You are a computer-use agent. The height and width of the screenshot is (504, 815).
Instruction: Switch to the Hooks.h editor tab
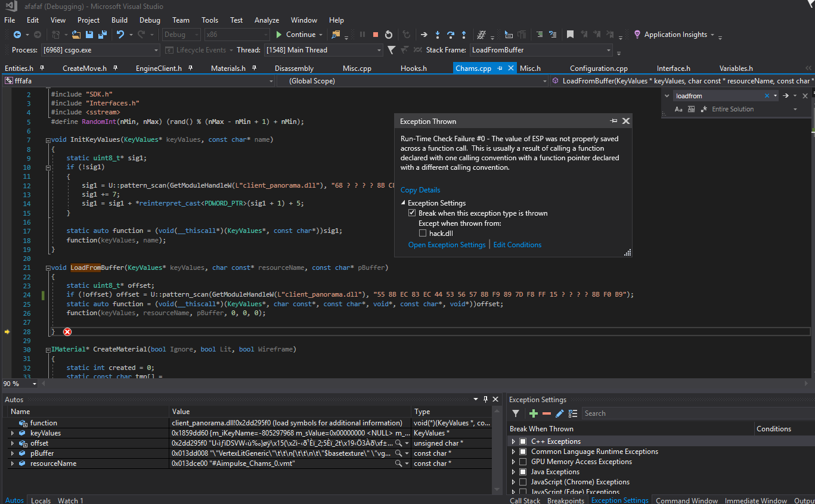pyautogui.click(x=413, y=69)
